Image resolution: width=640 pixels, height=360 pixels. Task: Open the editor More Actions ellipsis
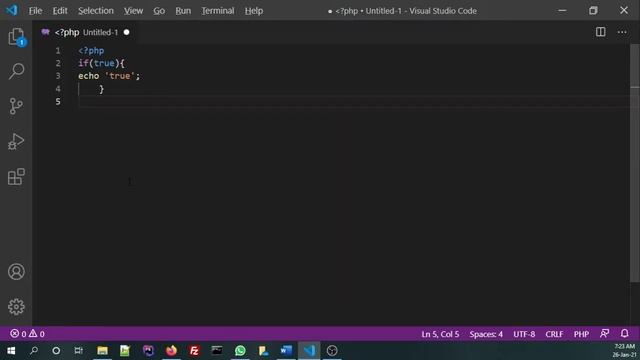click(622, 32)
